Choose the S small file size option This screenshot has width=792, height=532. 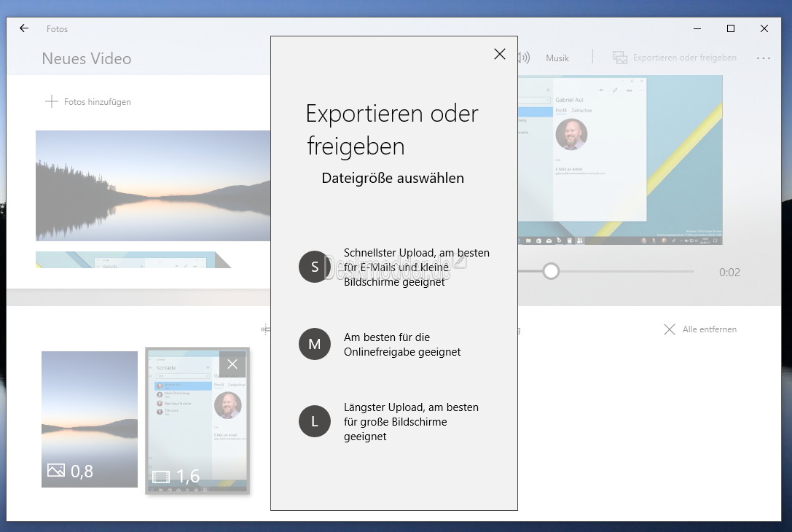coord(314,267)
